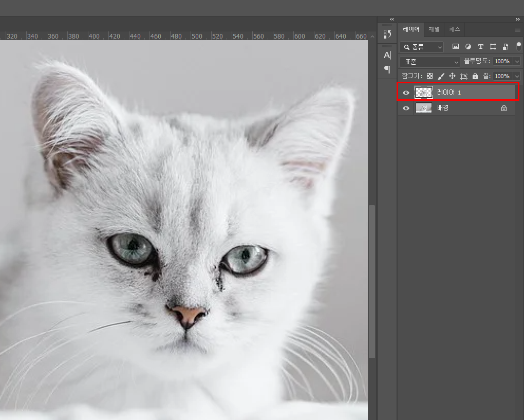This screenshot has height=420, width=524.
Task: Expand the icon panel column double arrow
Action: [392, 20]
